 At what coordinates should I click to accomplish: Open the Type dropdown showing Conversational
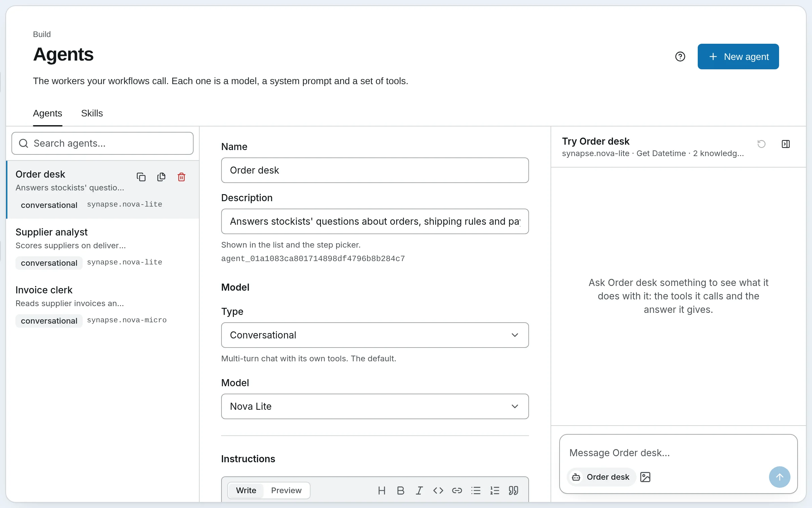click(x=375, y=335)
